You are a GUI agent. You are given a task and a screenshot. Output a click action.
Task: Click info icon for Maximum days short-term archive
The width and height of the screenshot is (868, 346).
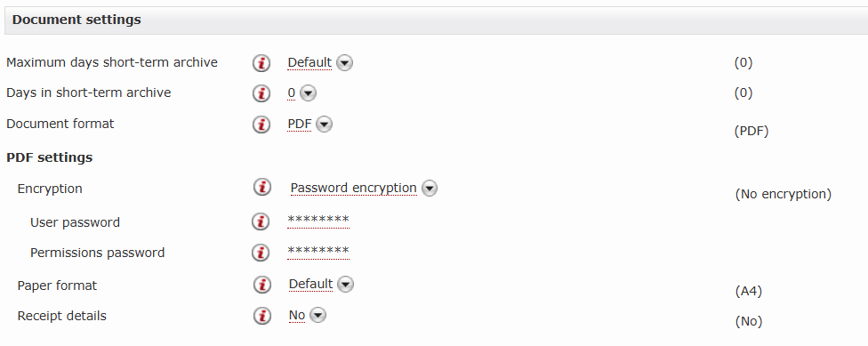261,63
